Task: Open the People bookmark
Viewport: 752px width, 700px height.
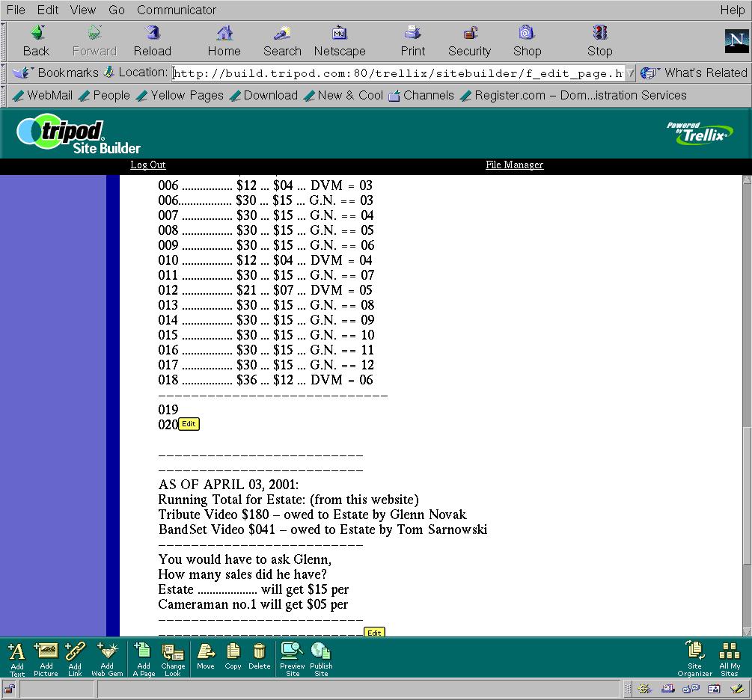Action: coord(104,96)
